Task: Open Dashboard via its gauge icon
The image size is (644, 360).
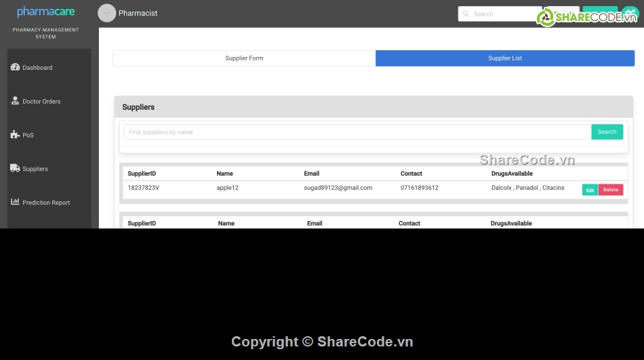Action: click(x=15, y=67)
